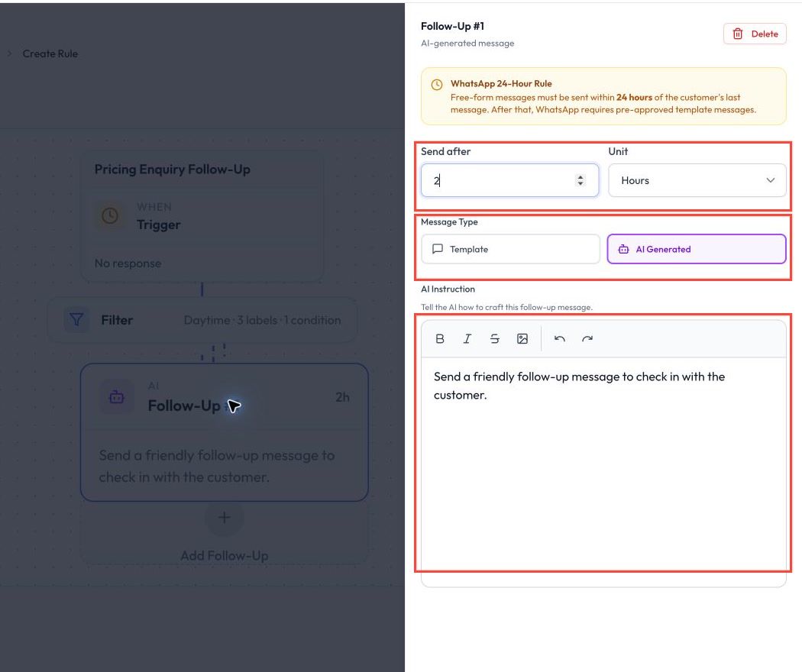
Task: Click the WhatsApp 24-Hour Rule heading
Action: (x=501, y=83)
